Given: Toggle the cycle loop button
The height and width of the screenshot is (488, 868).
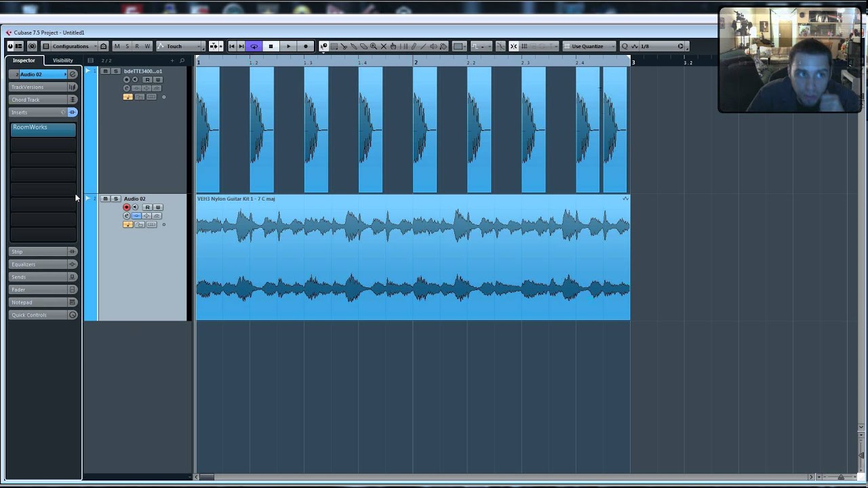Looking at the screenshot, I should pos(254,46).
